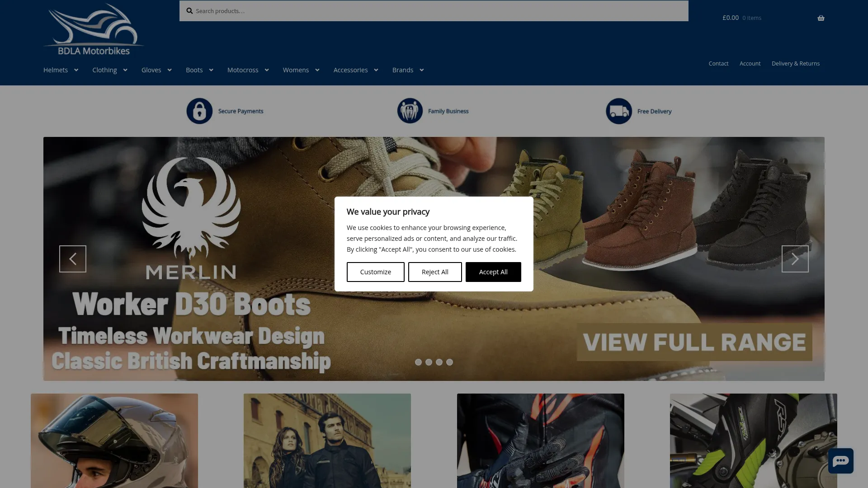The height and width of the screenshot is (488, 868).
Task: Open the Contact link
Action: pyautogui.click(x=718, y=64)
